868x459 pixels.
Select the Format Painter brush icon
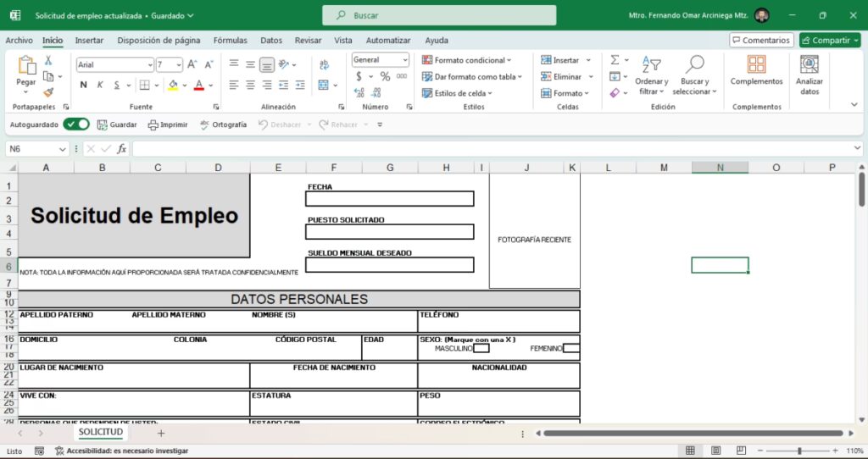[x=48, y=92]
